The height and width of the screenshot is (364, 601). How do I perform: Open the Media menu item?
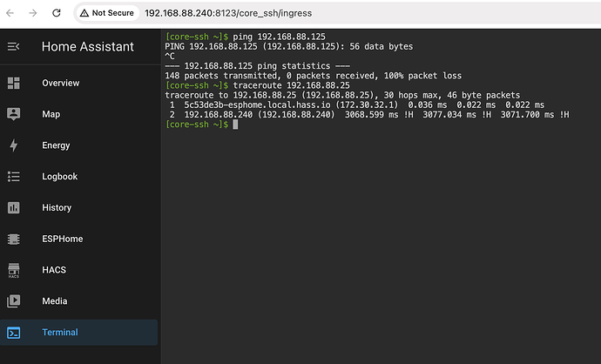coord(79,301)
